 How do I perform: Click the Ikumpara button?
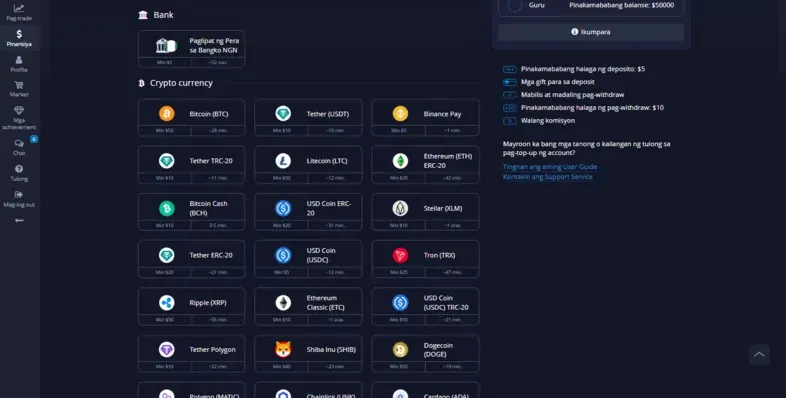click(x=591, y=32)
